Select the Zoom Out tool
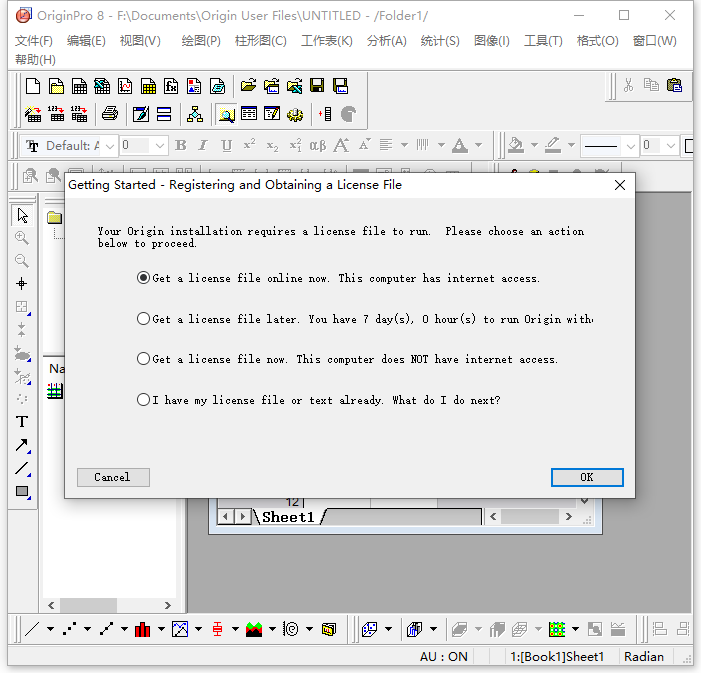Viewport: 701px width, 673px height. (22, 261)
